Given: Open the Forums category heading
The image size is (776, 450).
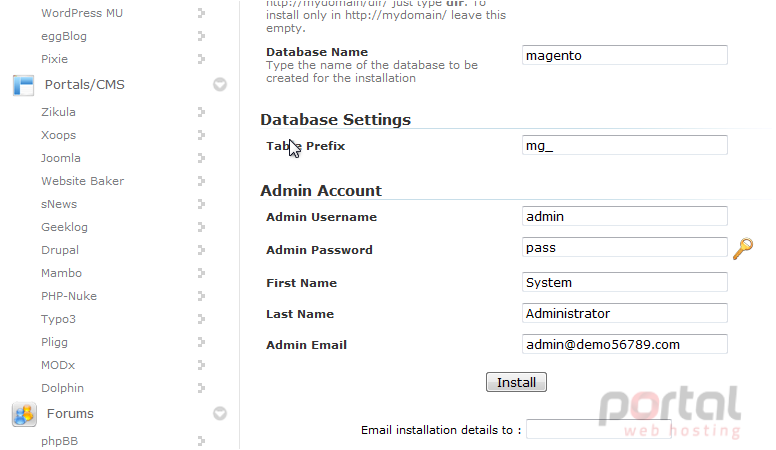Looking at the screenshot, I should (x=70, y=413).
